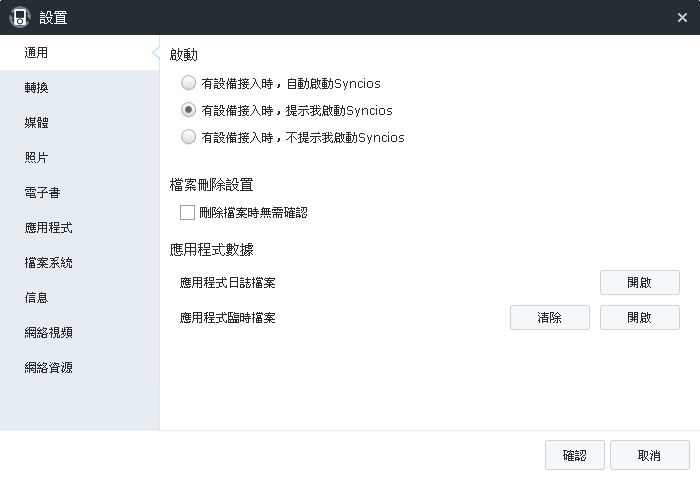Select 自動啟動Syncios radio option
Image resolution: width=700 pixels, height=480 pixels.
(x=188, y=83)
